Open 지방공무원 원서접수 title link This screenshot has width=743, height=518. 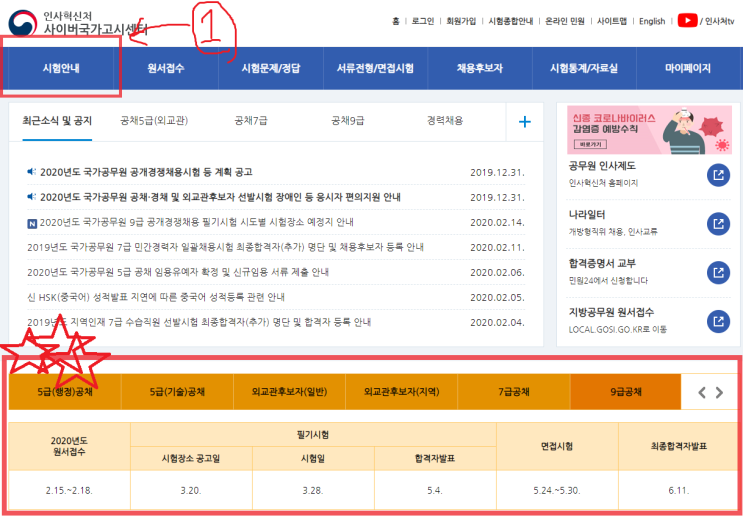pos(611,312)
